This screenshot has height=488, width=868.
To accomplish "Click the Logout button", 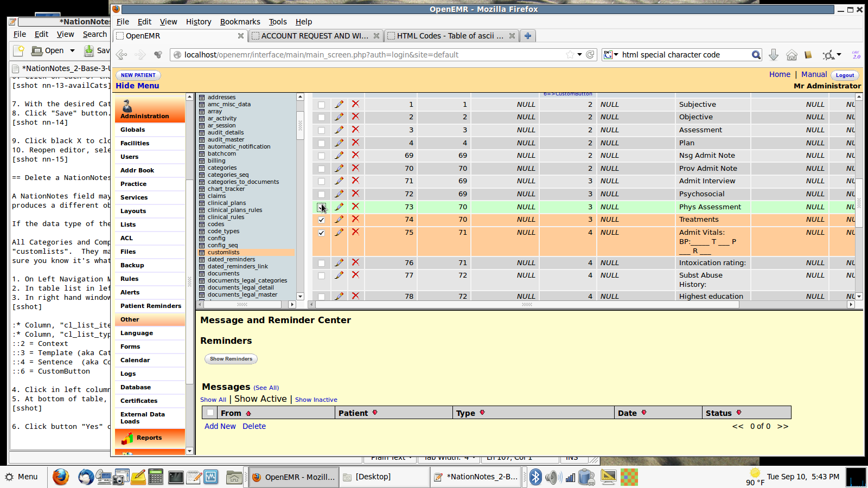I will pyautogui.click(x=845, y=75).
